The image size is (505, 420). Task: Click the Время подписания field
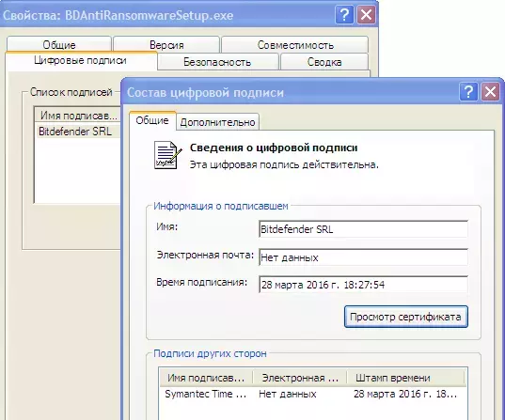click(x=363, y=285)
